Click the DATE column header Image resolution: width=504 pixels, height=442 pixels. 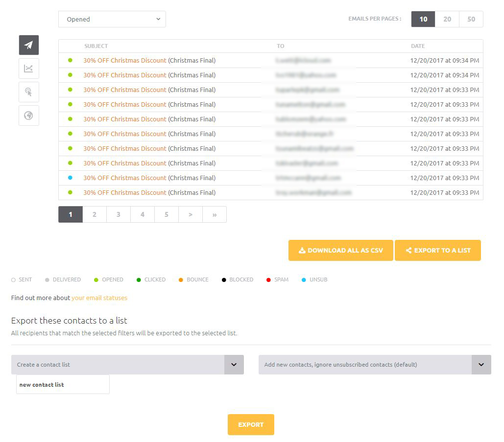[418, 46]
